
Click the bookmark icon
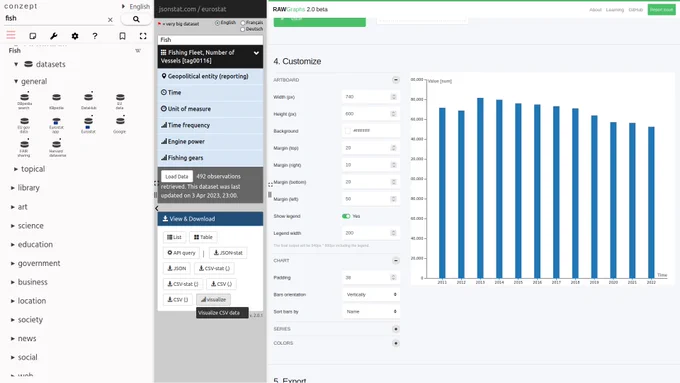point(122,36)
